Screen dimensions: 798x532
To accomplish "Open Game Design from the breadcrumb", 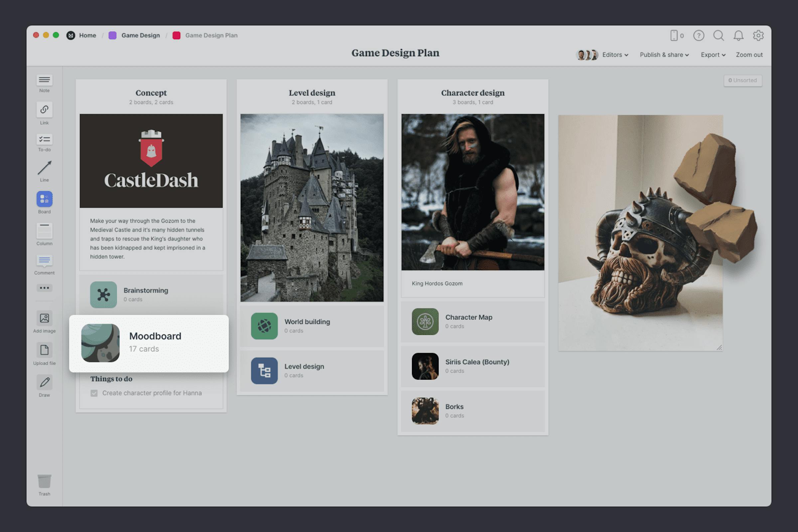I will 140,35.
